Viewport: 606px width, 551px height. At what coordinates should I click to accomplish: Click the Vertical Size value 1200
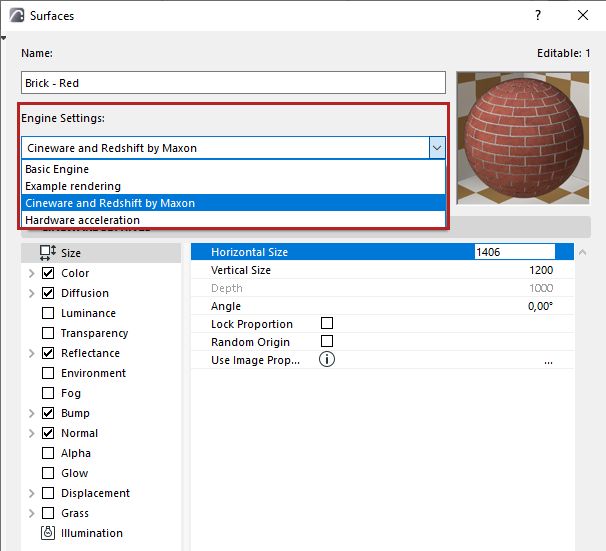click(541, 270)
